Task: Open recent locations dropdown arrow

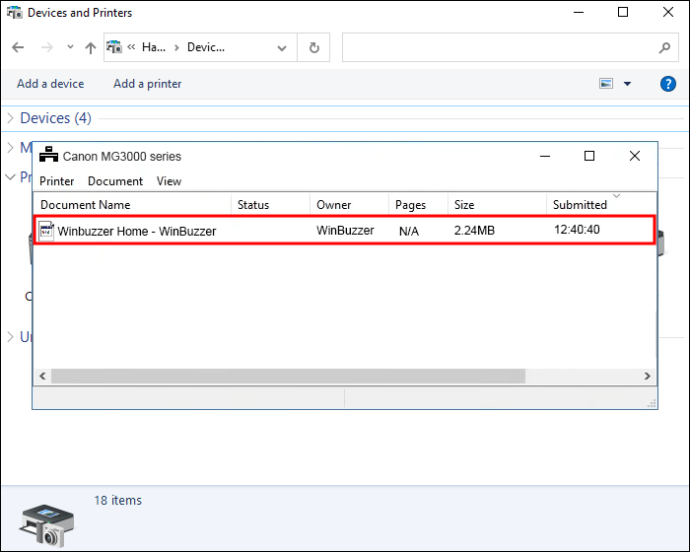Action: point(70,47)
